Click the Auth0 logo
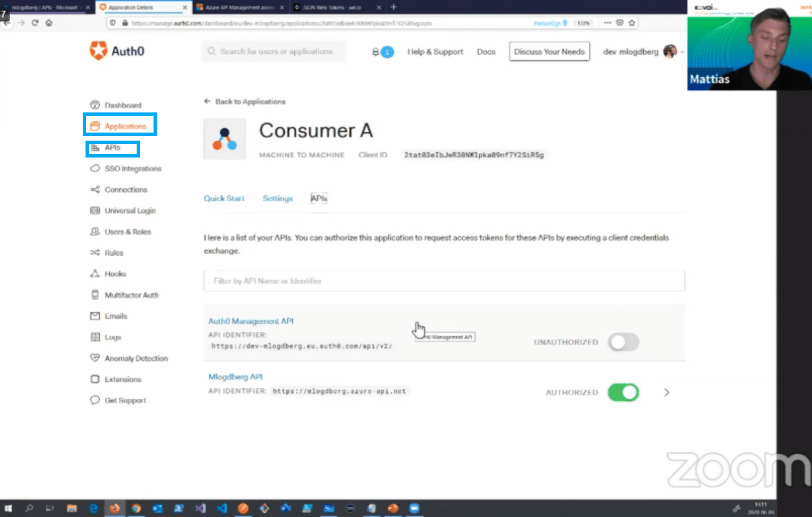812x517 pixels. (x=117, y=51)
